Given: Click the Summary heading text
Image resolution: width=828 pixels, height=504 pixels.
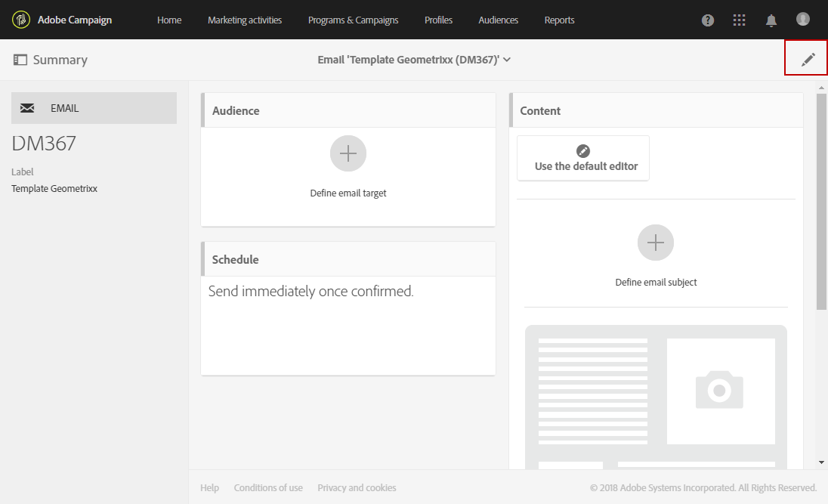Looking at the screenshot, I should pos(60,60).
